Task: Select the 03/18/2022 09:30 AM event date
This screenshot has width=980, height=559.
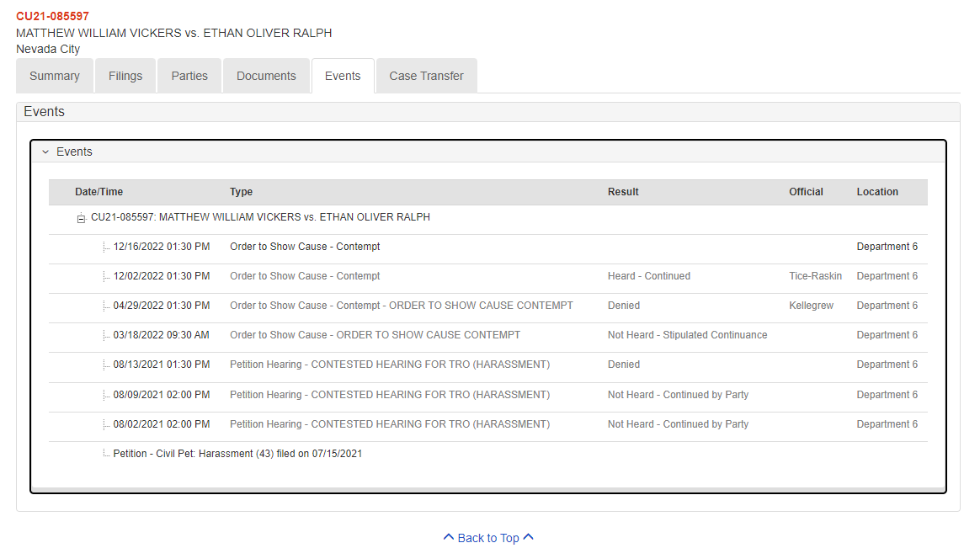Action: point(162,334)
